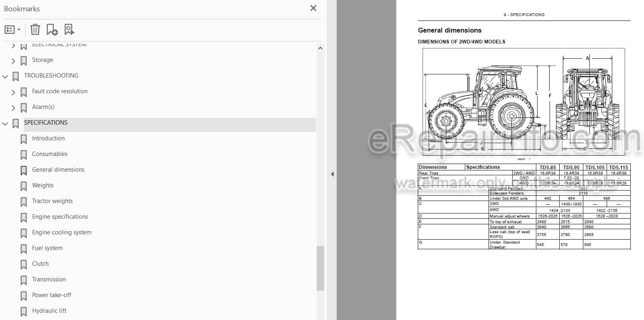Click the bookmark icon beside Engine cooling system

[24, 234]
